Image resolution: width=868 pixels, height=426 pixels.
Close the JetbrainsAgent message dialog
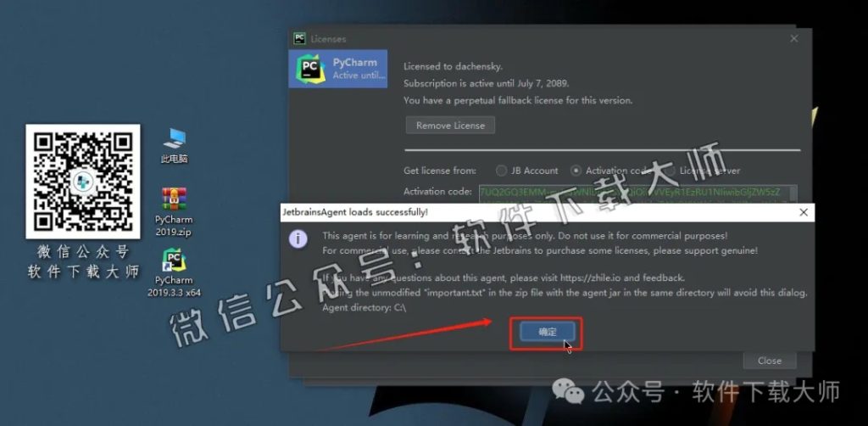coord(804,212)
